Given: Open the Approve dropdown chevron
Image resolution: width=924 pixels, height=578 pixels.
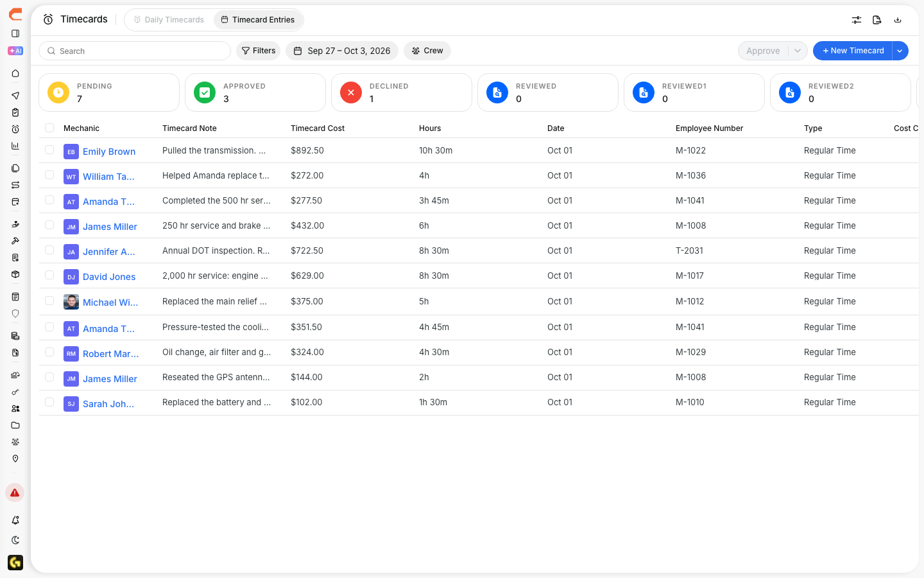Looking at the screenshot, I should point(798,51).
